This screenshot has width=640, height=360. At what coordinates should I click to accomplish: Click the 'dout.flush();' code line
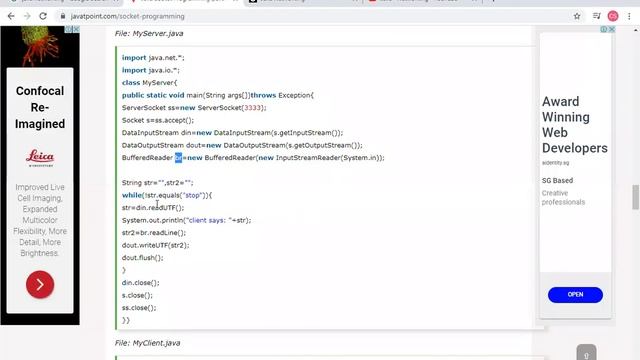coord(142,258)
